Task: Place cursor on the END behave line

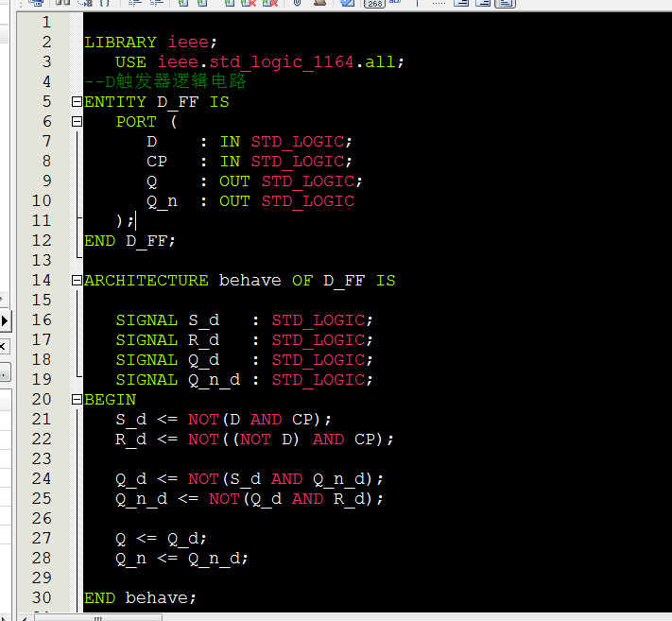Action: [x=140, y=598]
